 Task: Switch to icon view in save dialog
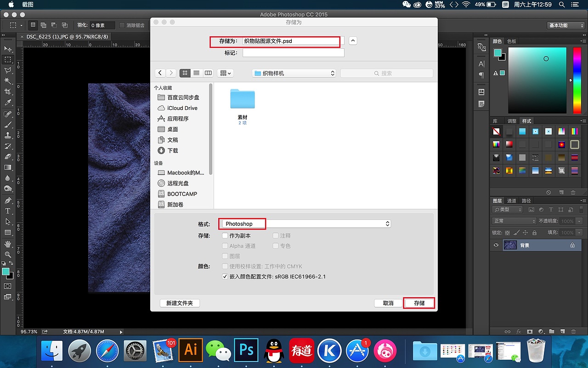pos(185,73)
